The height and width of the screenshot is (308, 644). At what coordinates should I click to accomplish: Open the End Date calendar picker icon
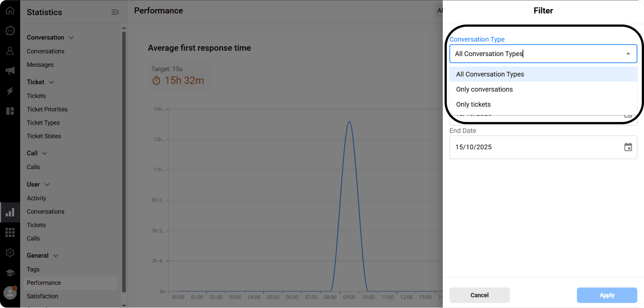(x=628, y=147)
